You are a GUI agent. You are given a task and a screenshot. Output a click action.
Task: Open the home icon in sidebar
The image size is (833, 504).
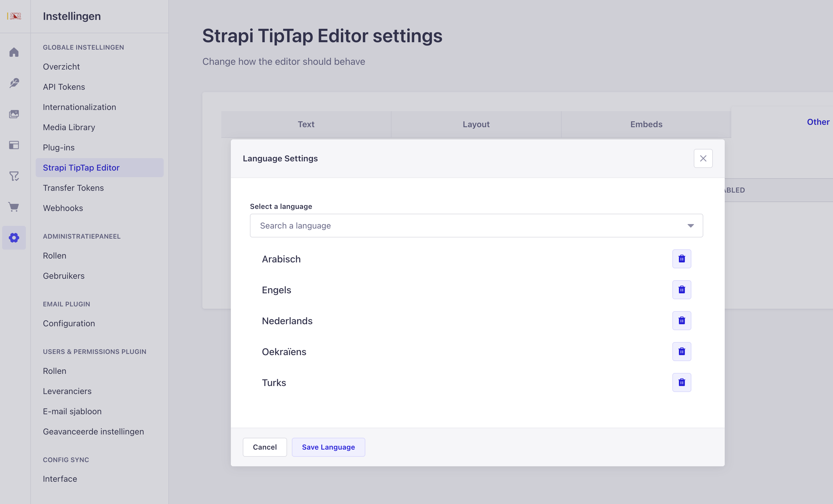14,52
